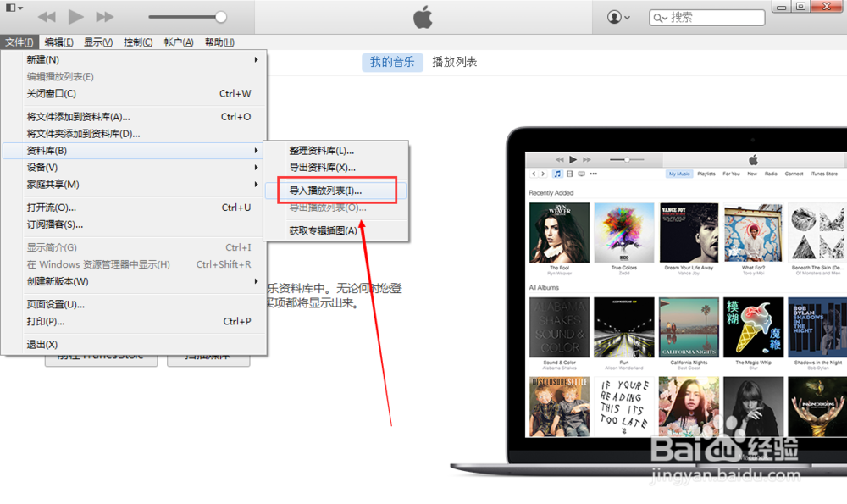The image size is (847, 504).
Task: Select 退出(X) menu entry
Action: point(134,345)
